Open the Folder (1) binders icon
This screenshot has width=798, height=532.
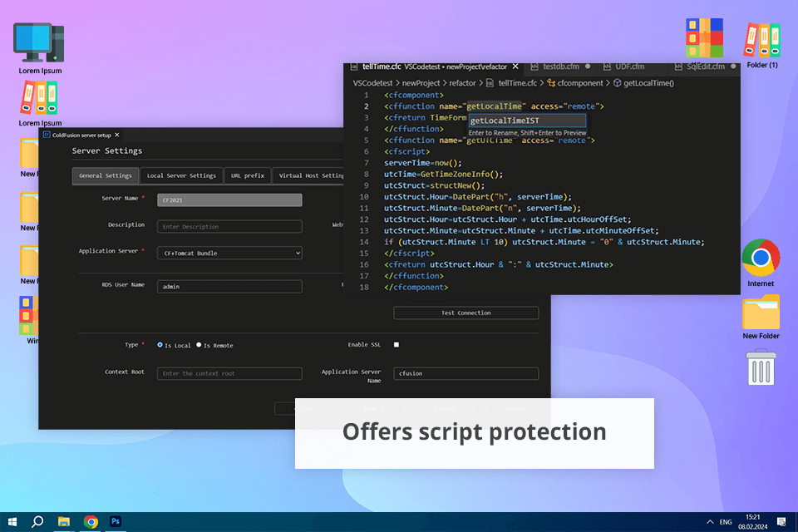click(x=762, y=41)
